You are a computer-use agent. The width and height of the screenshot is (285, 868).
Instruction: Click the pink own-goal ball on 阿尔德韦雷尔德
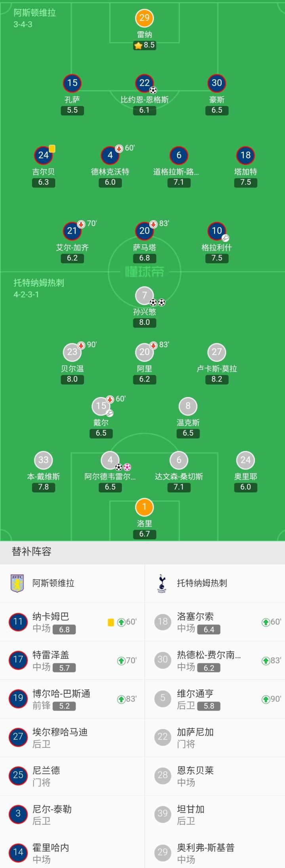[127, 467]
